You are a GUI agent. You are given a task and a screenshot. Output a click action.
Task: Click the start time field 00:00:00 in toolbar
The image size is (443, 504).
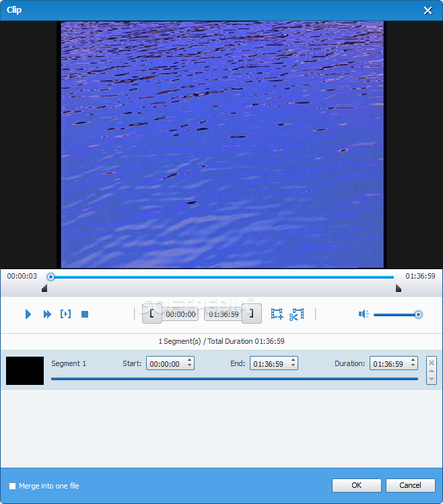[180, 314]
